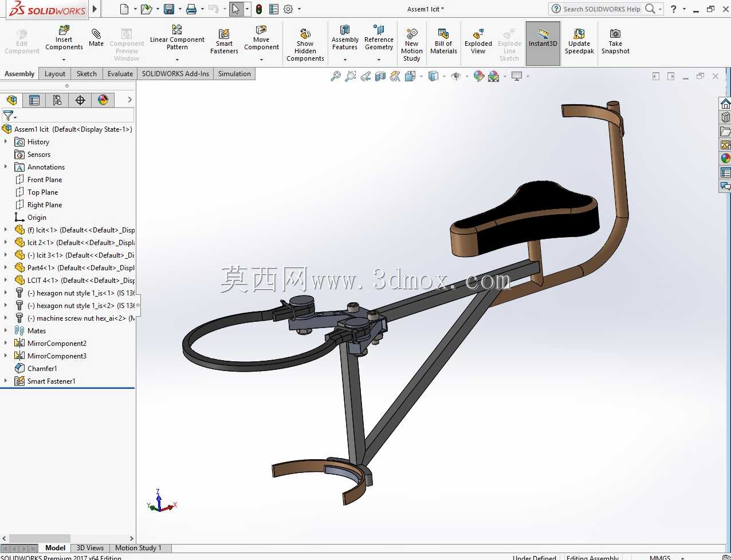Image resolution: width=731 pixels, height=560 pixels.
Task: Click Zoom to Area icon
Action: point(351,76)
